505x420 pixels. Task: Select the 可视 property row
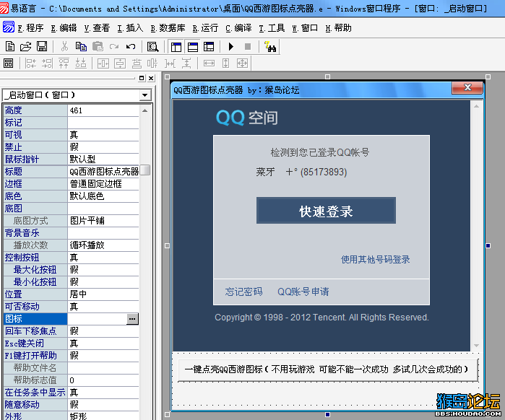pyautogui.click(x=72, y=135)
